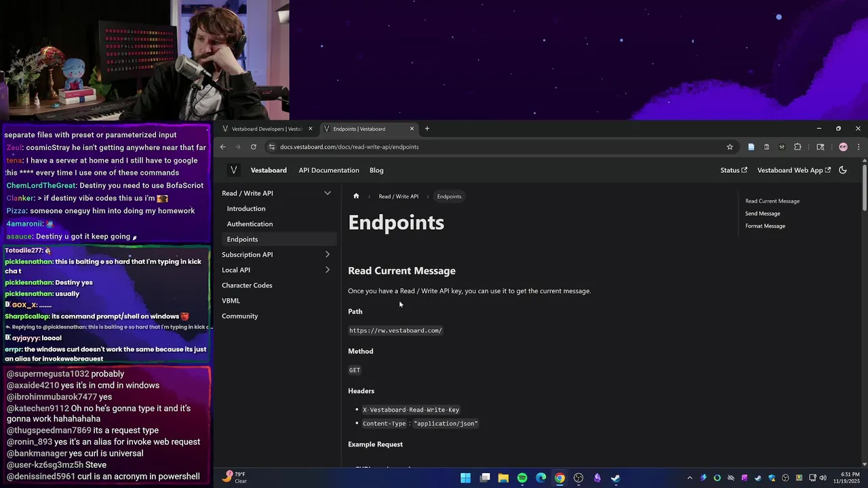Go back with the browser back arrow

[222, 146]
